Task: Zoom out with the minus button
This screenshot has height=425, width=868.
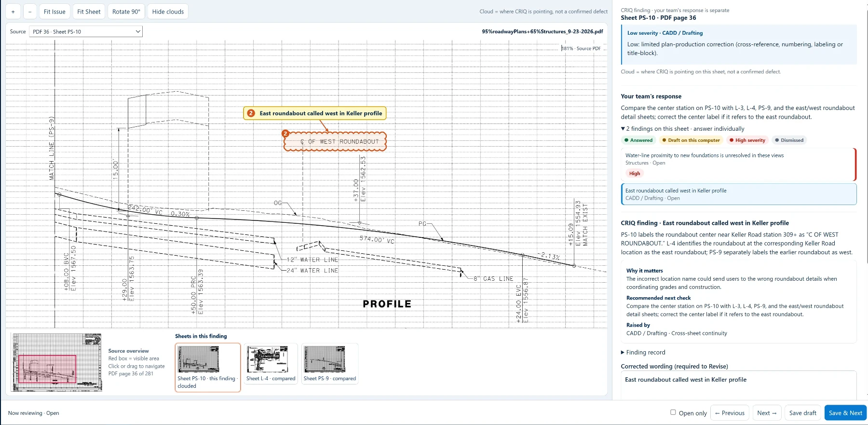Action: (30, 12)
